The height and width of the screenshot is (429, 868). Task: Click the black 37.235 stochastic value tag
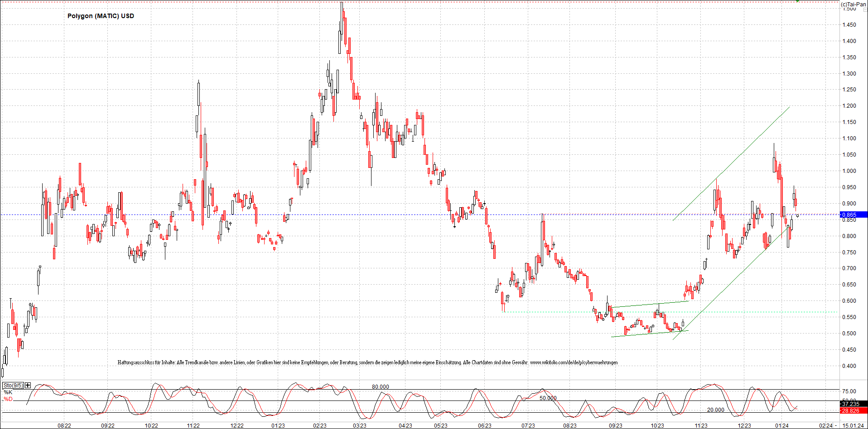[854, 404]
